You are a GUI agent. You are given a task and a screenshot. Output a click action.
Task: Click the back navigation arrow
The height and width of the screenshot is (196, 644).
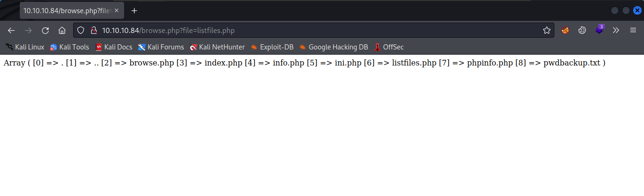(11, 30)
